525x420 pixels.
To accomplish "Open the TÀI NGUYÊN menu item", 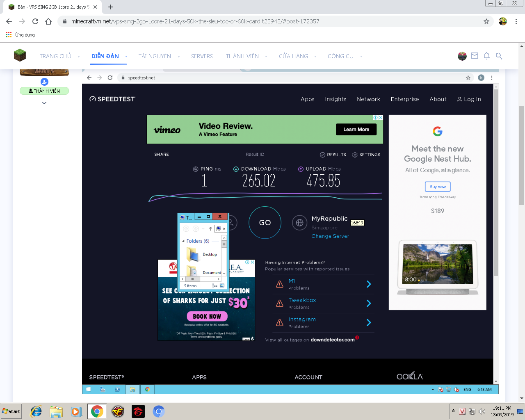I will pyautogui.click(x=155, y=56).
